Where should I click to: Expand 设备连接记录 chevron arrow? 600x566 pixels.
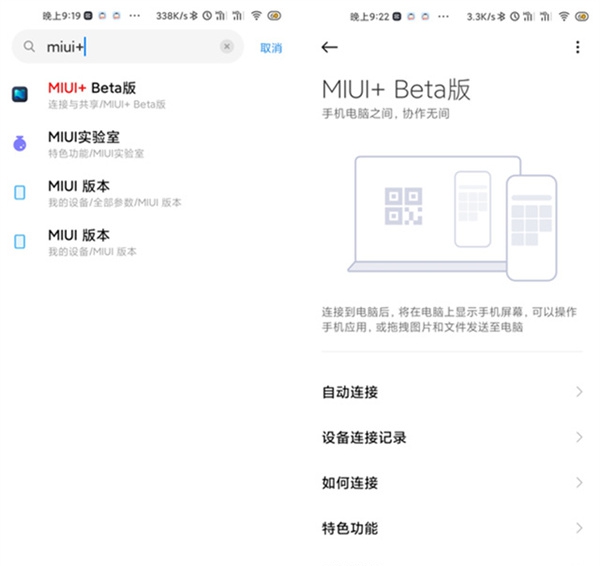click(x=579, y=437)
